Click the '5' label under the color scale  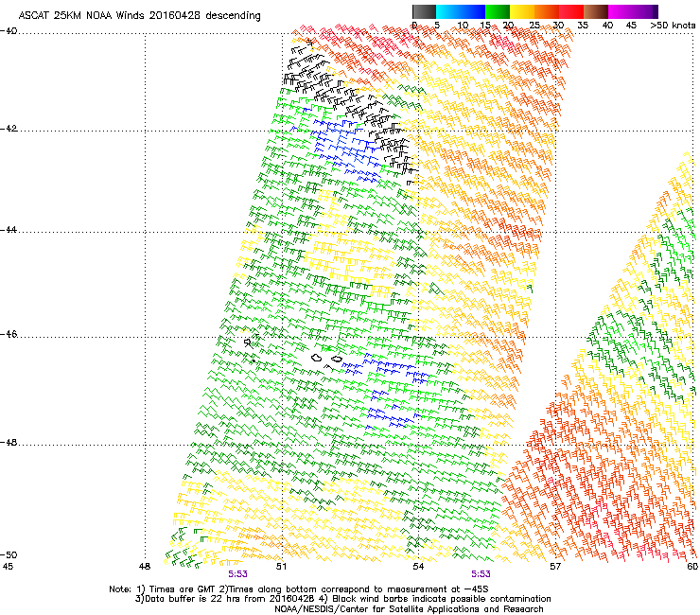pos(437,26)
